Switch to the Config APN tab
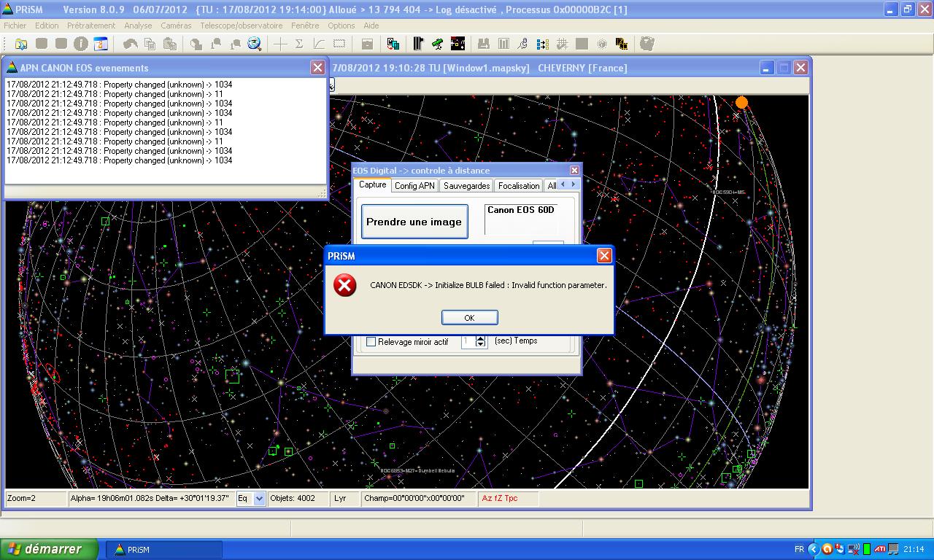Image resolution: width=934 pixels, height=560 pixels. (414, 186)
